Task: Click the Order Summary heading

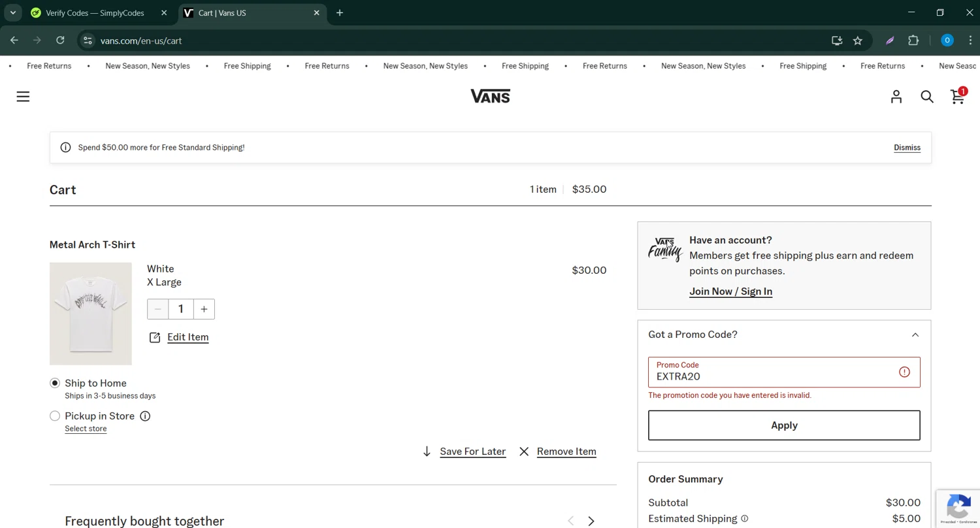Action: 685,479
